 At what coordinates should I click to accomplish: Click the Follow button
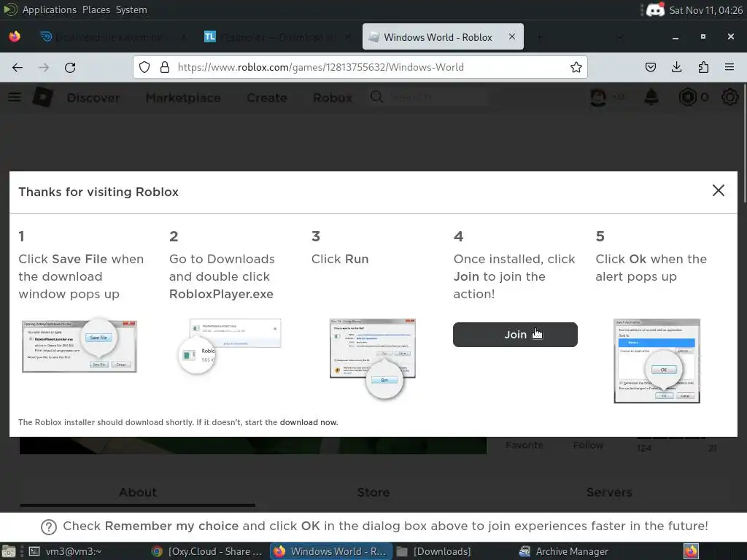tap(588, 446)
